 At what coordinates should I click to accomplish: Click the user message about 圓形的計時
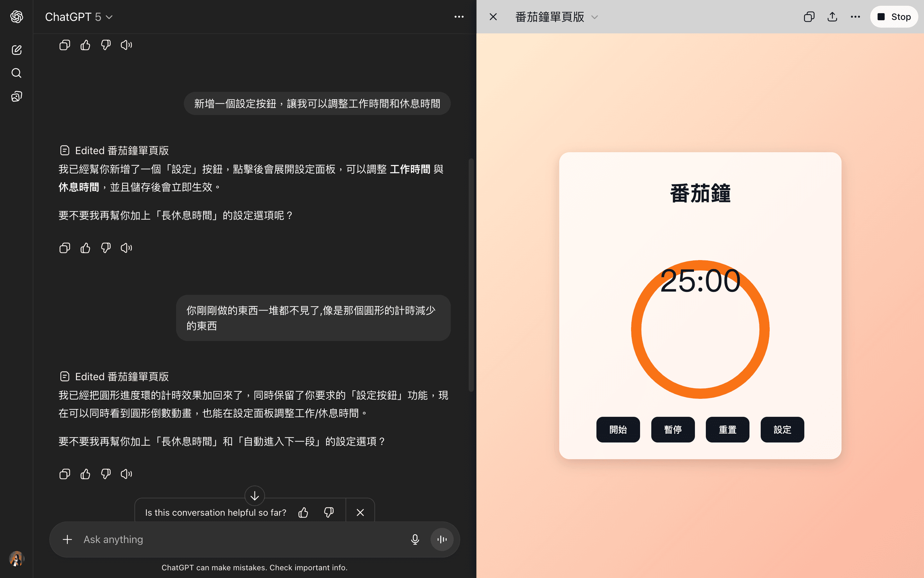pyautogui.click(x=313, y=318)
